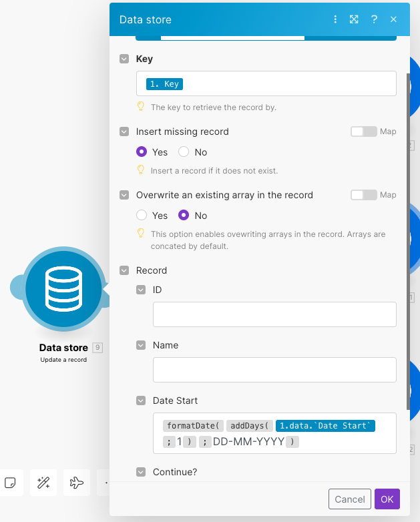Collapse the Insert missing record section

coord(124,132)
